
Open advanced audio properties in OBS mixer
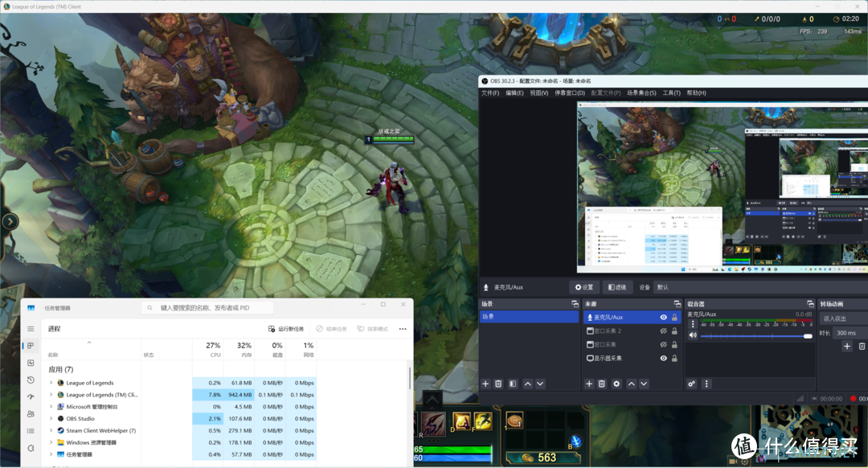pos(692,384)
